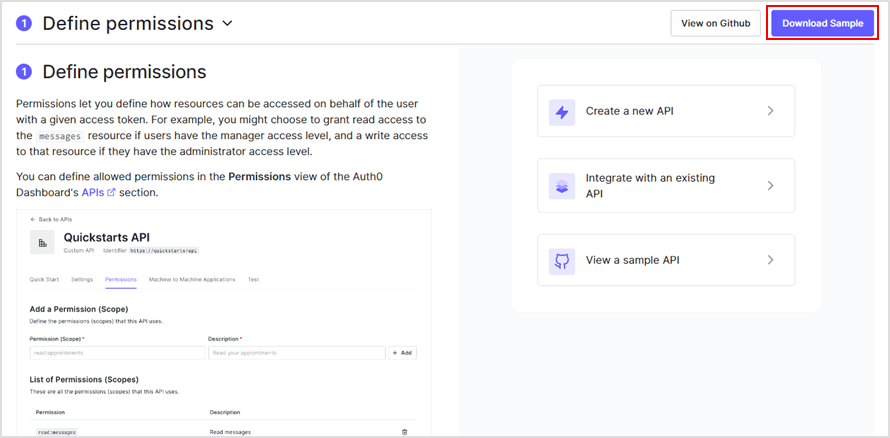Click the lightning bolt icon for Create a new API
The width and height of the screenshot is (890, 438).
point(562,111)
